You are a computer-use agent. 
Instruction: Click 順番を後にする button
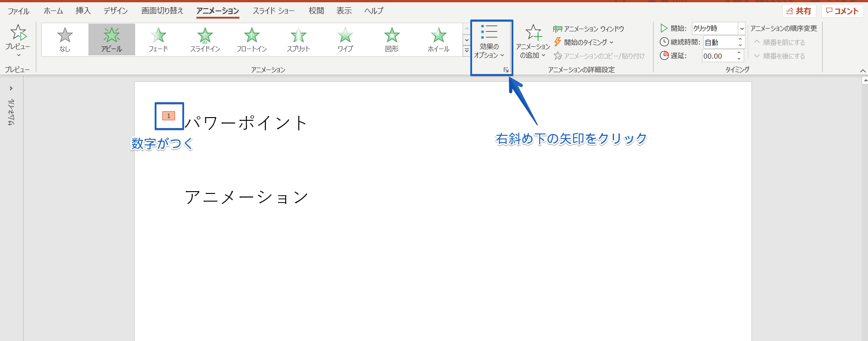click(x=780, y=56)
